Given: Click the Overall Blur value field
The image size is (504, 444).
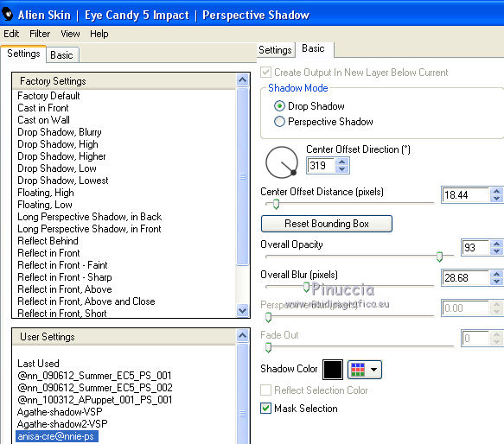Looking at the screenshot, I should click(465, 278).
